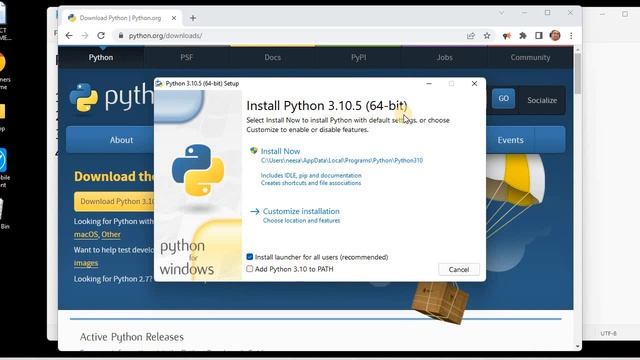Open the Docs top navigation tab

[x=273, y=58]
